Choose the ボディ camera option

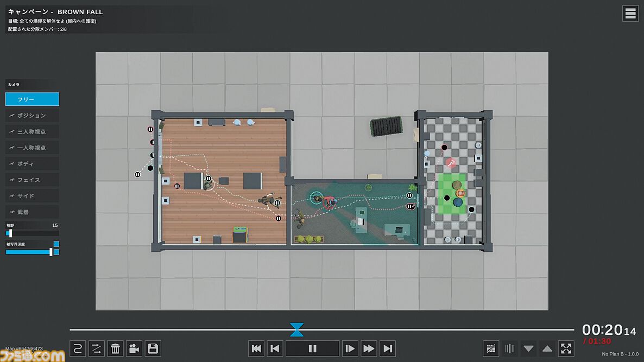32,164
